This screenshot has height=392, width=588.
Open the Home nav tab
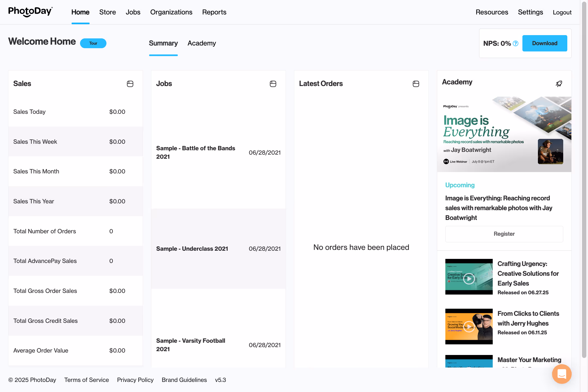click(x=80, y=12)
